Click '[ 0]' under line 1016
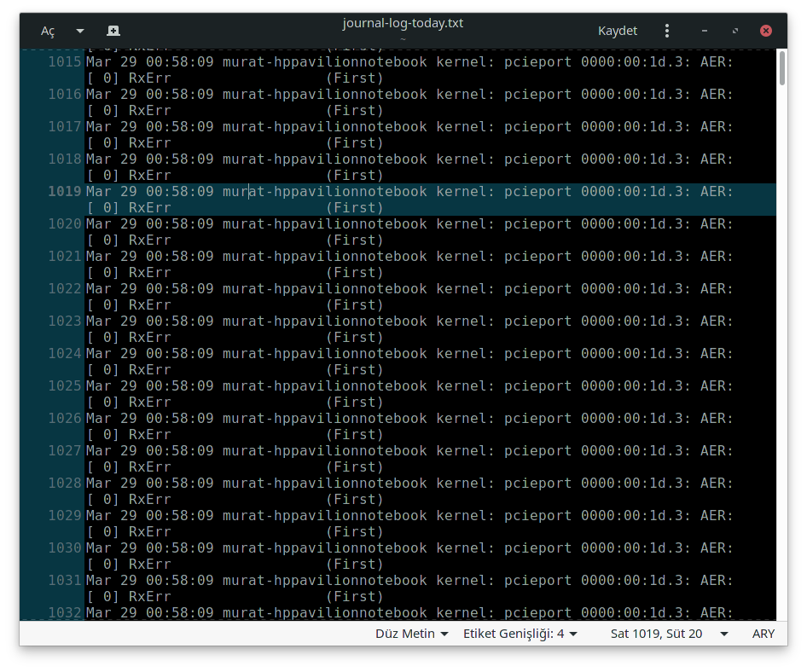The width and height of the screenshot is (807, 672). (103, 110)
